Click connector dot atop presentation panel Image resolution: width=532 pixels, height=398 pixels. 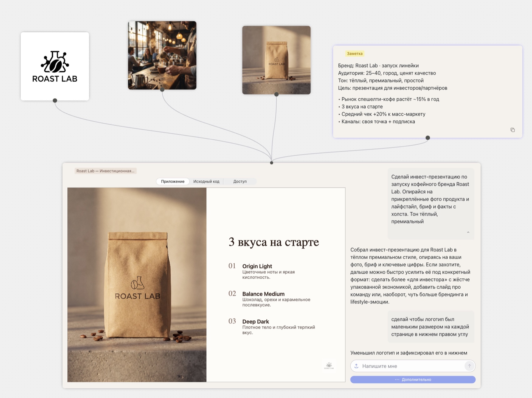272,163
